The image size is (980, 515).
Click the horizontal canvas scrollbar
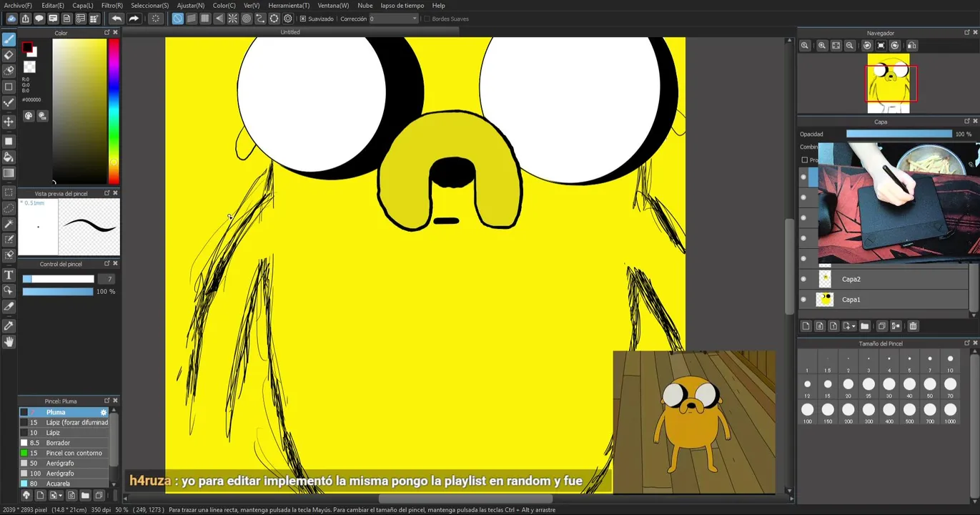click(465, 499)
